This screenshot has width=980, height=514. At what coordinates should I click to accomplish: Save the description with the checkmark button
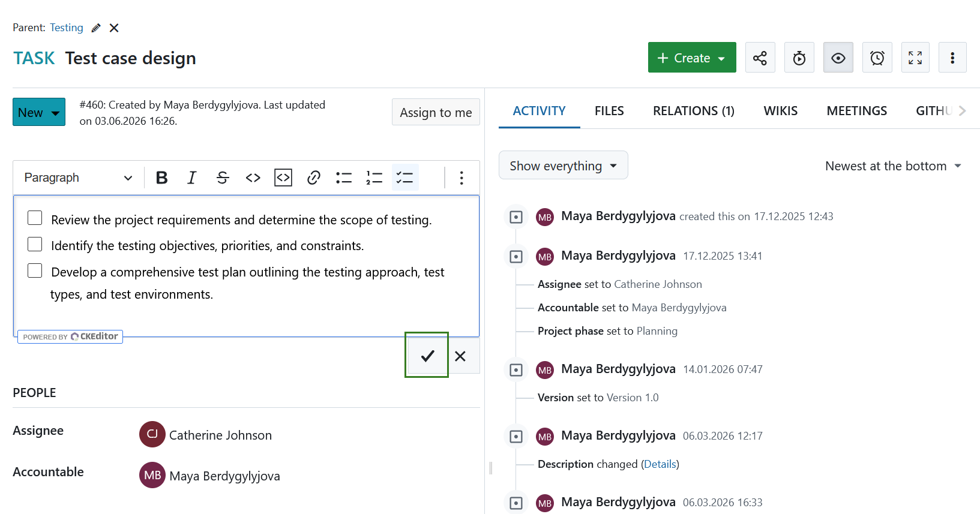pyautogui.click(x=427, y=356)
